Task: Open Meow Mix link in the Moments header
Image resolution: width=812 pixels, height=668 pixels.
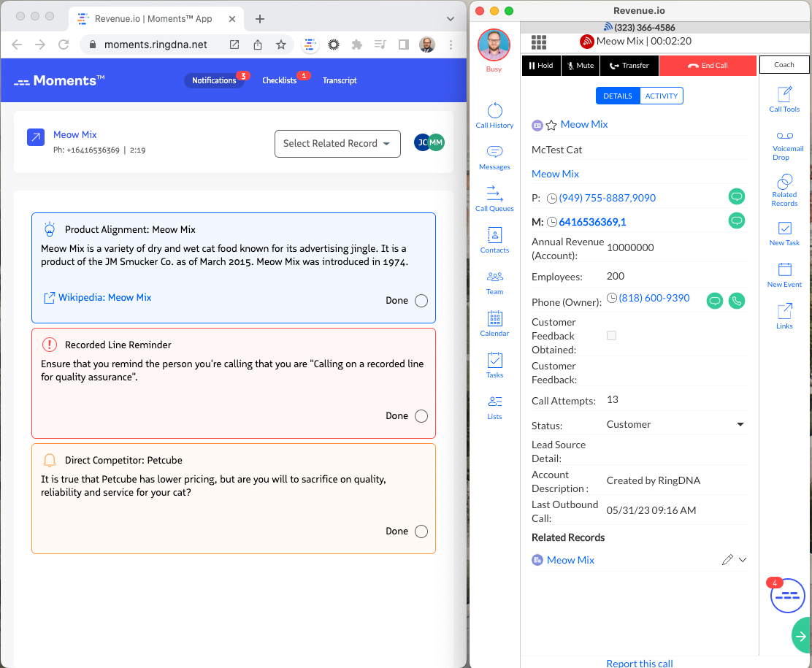Action: pos(75,134)
